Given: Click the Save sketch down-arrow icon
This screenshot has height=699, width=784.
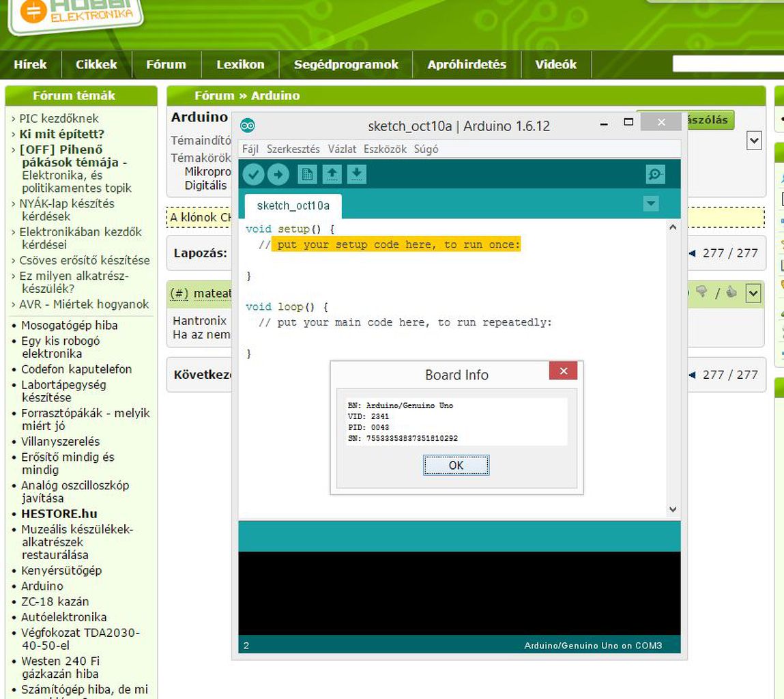Looking at the screenshot, I should pos(356,174).
